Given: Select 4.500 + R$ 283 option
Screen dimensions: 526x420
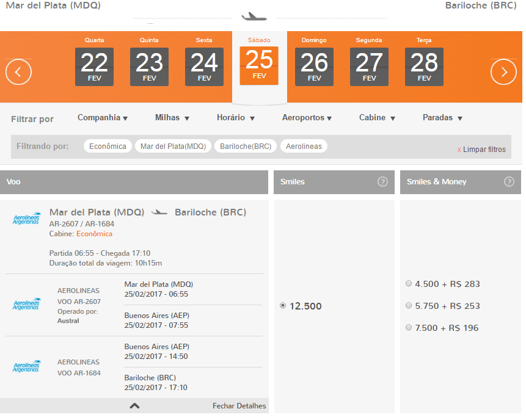Looking at the screenshot, I should click(409, 283).
